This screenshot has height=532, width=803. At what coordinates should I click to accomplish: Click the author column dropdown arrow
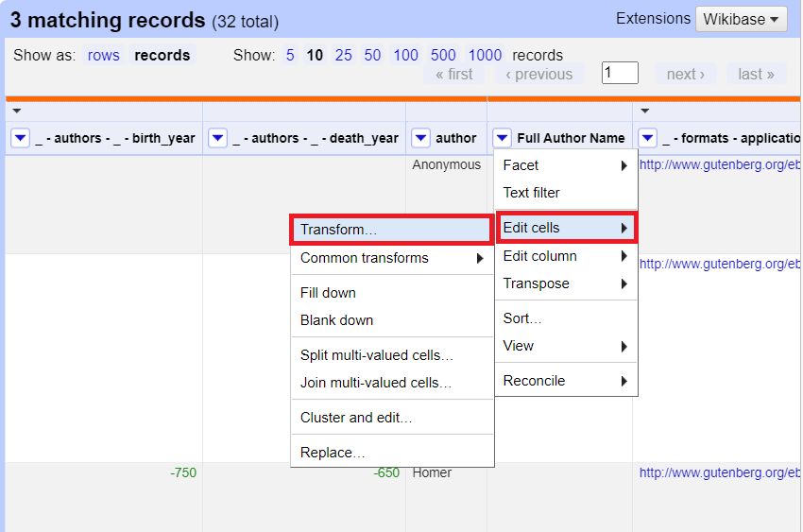pos(421,139)
